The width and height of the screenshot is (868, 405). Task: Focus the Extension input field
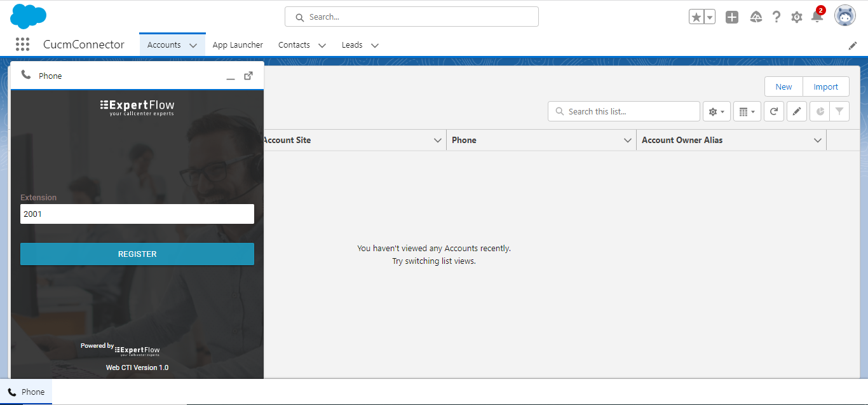click(x=137, y=214)
